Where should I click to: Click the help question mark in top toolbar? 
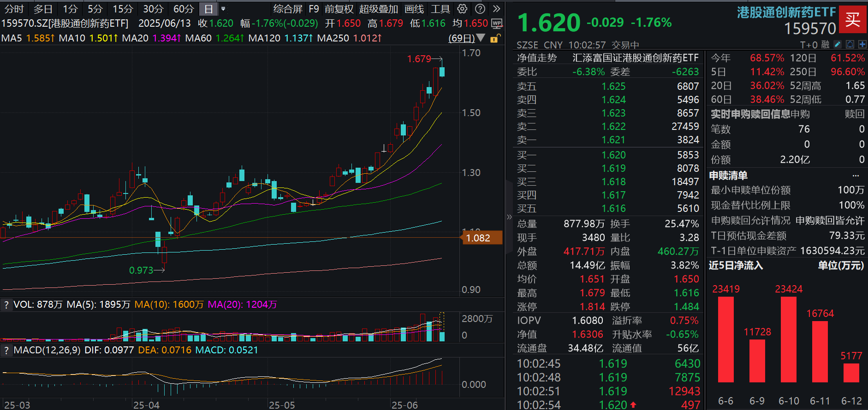[x=480, y=9]
